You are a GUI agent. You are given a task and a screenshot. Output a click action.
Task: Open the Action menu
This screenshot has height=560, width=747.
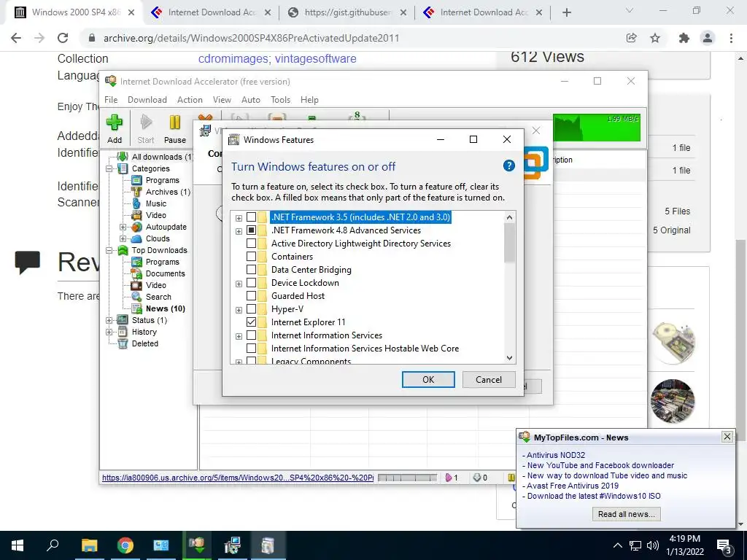(x=190, y=99)
